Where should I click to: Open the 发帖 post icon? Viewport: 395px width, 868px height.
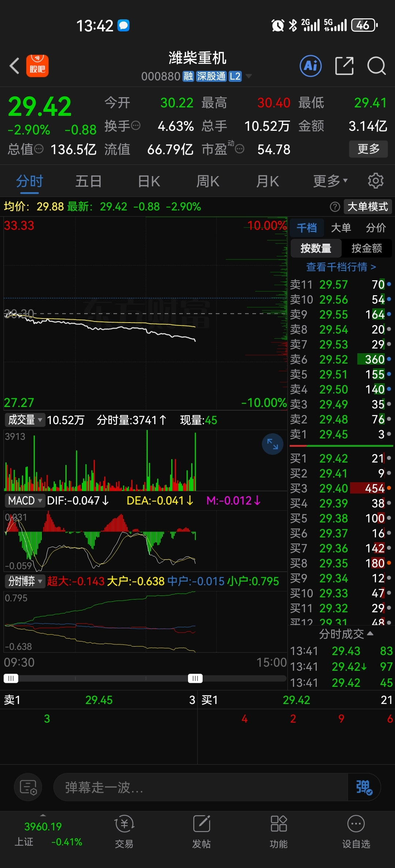(x=202, y=832)
